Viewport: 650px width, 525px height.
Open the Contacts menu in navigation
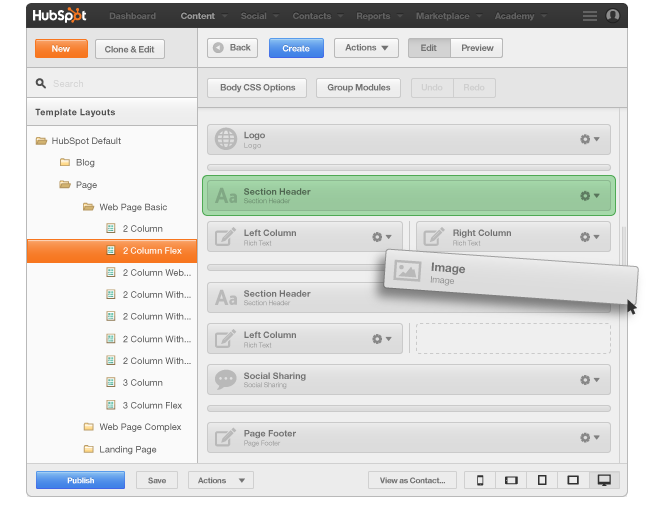click(x=315, y=16)
